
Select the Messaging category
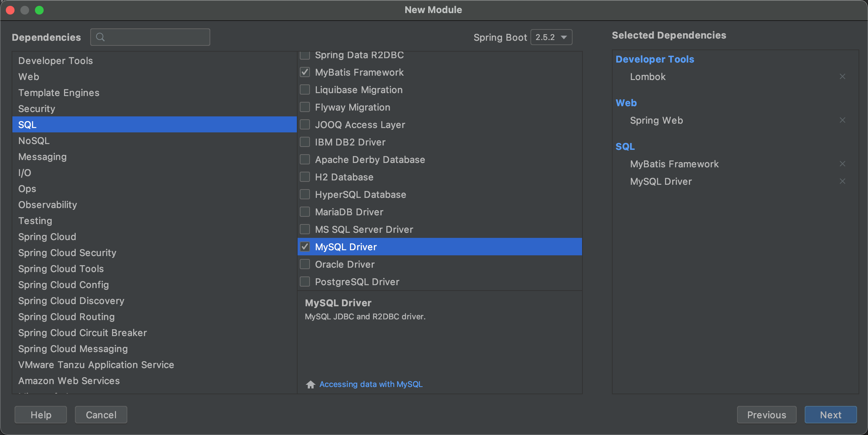point(154,157)
